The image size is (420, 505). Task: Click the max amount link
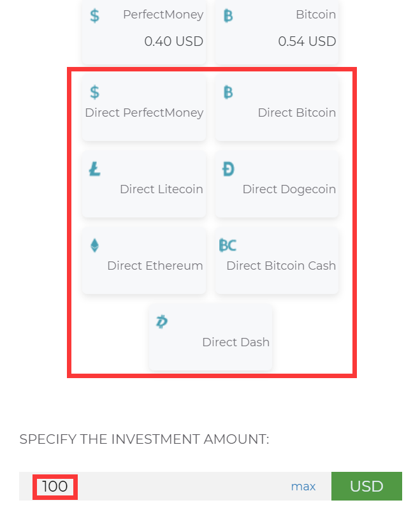303,487
